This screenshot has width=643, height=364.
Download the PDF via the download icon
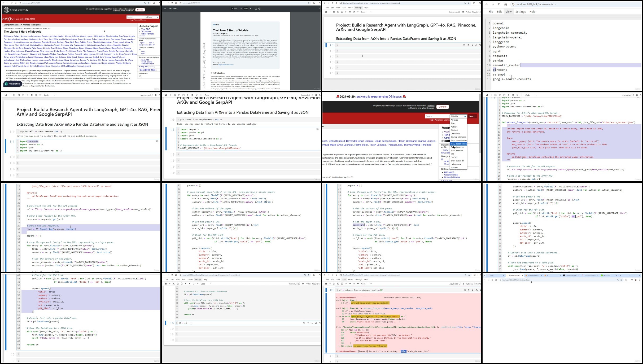point(319,8)
